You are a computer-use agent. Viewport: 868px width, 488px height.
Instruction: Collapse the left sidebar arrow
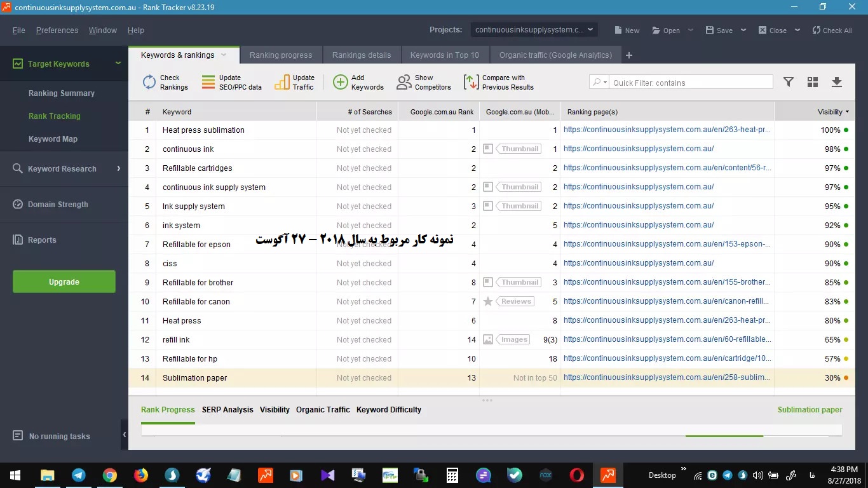point(125,435)
